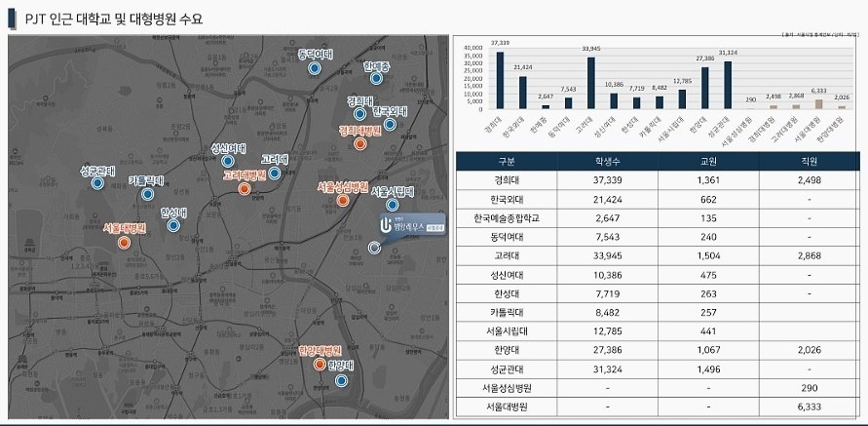
Task: Click the '동덕여대' table row label
Action: 507,237
